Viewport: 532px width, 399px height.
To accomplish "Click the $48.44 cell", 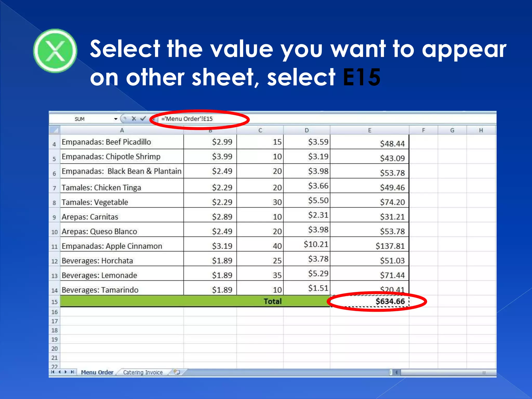I will pyautogui.click(x=370, y=142).
